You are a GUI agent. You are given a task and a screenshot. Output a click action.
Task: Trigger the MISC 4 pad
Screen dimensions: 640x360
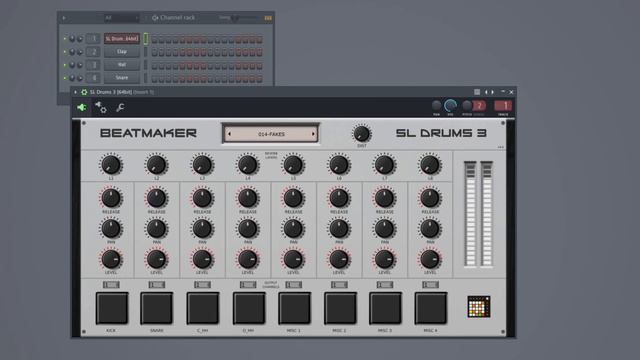[x=431, y=308]
